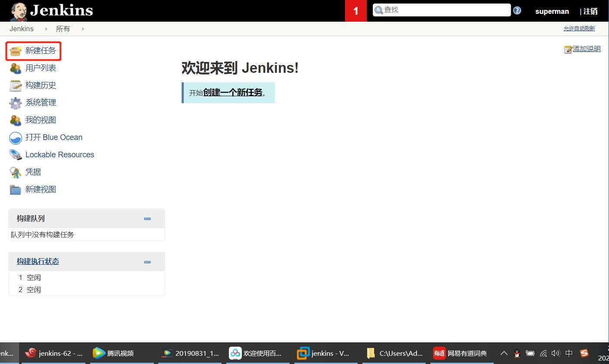Click the 新建视图 folder icon
The width and height of the screenshot is (609, 364).
pos(15,190)
